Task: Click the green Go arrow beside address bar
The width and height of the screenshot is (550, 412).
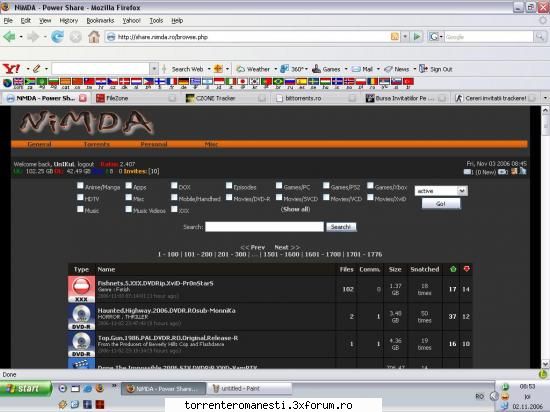Action: click(x=417, y=36)
